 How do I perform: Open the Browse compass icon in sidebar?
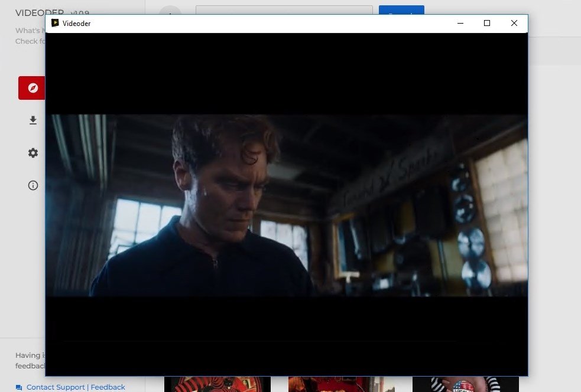click(33, 88)
